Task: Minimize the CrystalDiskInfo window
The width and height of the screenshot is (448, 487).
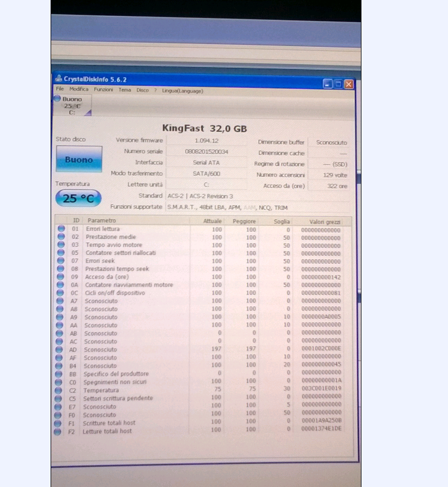Action: [x=328, y=84]
